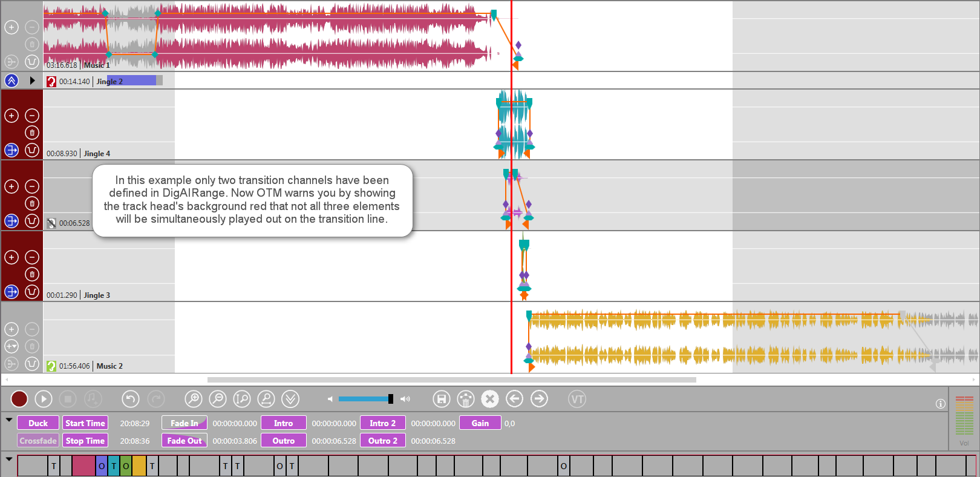
Task: Zoom out with the magnifier minus icon
Action: click(217, 399)
